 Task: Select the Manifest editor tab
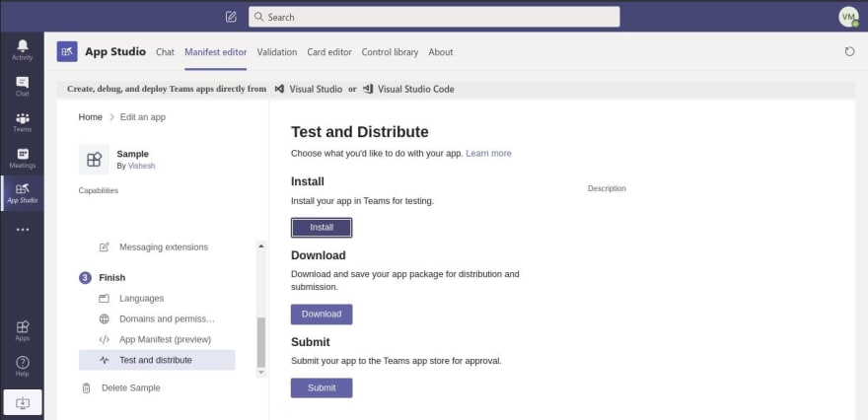tap(216, 52)
